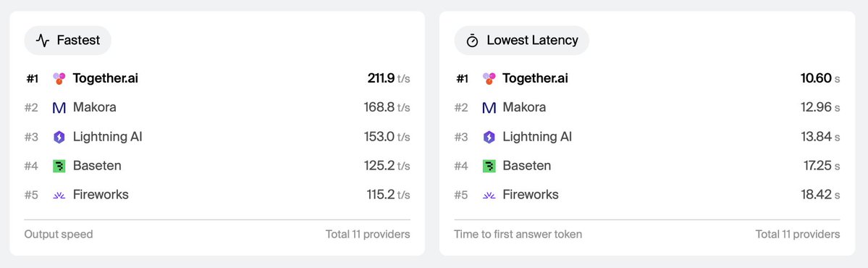Select Lightning AI icon in Lowest Latency card
This screenshot has width=868, height=268.
489,137
